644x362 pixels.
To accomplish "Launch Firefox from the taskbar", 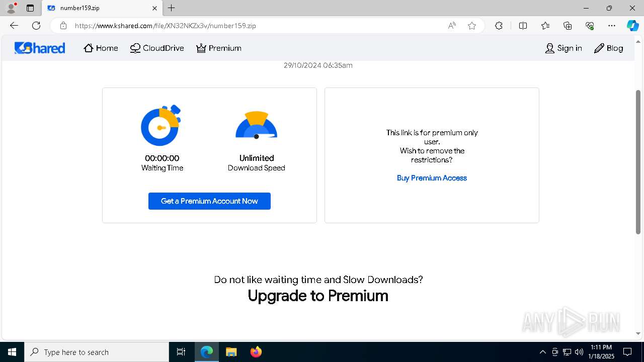I will (x=256, y=352).
